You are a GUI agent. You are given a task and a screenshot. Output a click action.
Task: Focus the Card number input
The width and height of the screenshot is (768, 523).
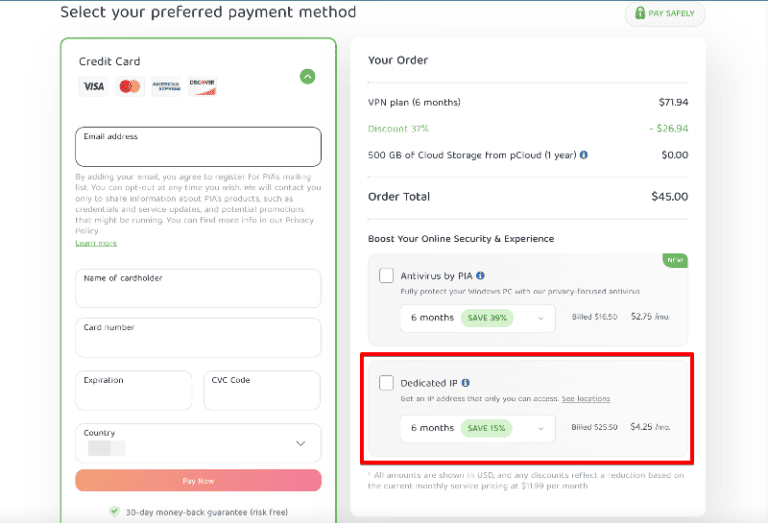tap(198, 338)
